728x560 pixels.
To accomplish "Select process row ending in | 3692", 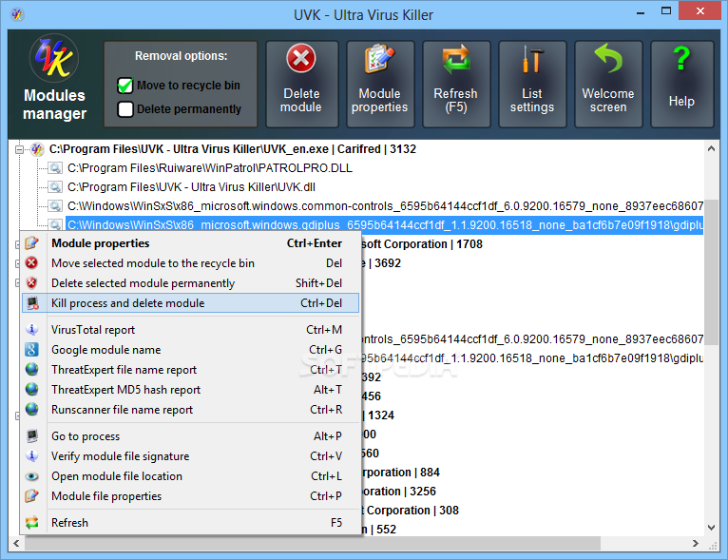I will (x=381, y=263).
